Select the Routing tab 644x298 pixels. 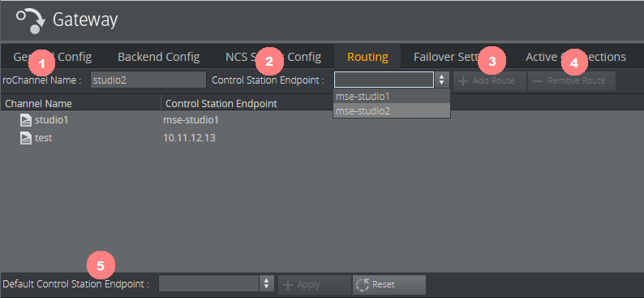367,57
